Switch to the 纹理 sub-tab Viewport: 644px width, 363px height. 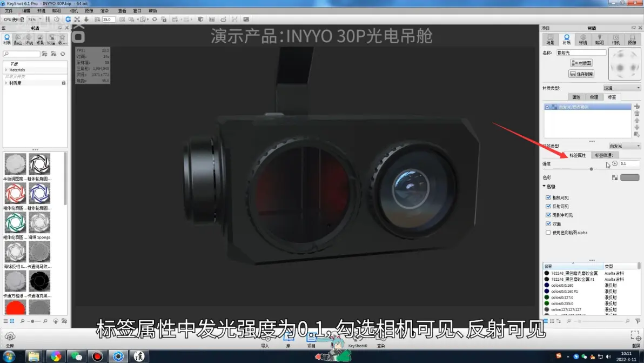click(x=594, y=97)
